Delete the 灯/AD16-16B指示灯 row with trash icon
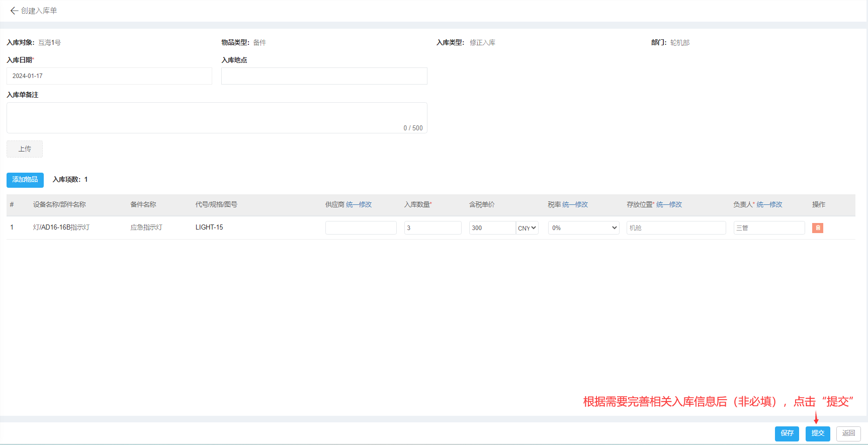Viewport: 868px width, 445px height. [818, 228]
